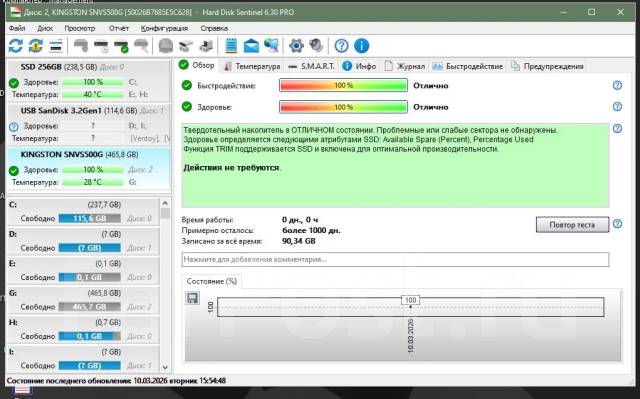Click help icon next to Здоровье bar
The image size is (640, 399).
[x=617, y=106]
